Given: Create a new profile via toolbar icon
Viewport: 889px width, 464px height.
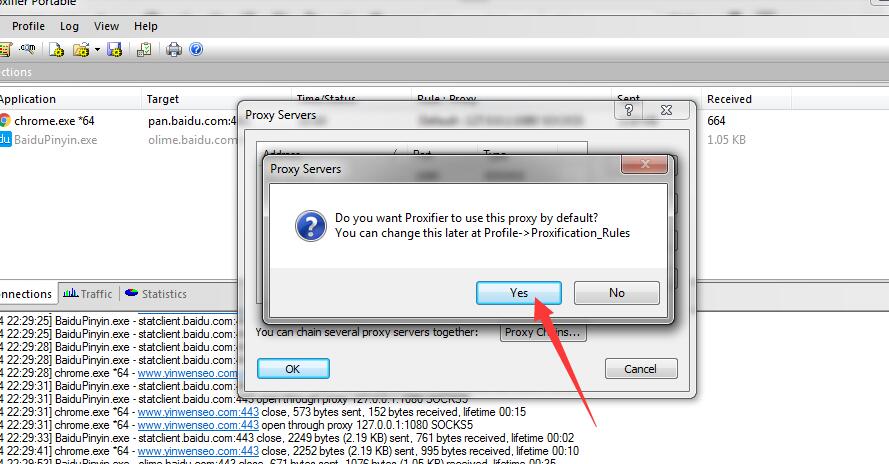Looking at the screenshot, I should pos(56,50).
